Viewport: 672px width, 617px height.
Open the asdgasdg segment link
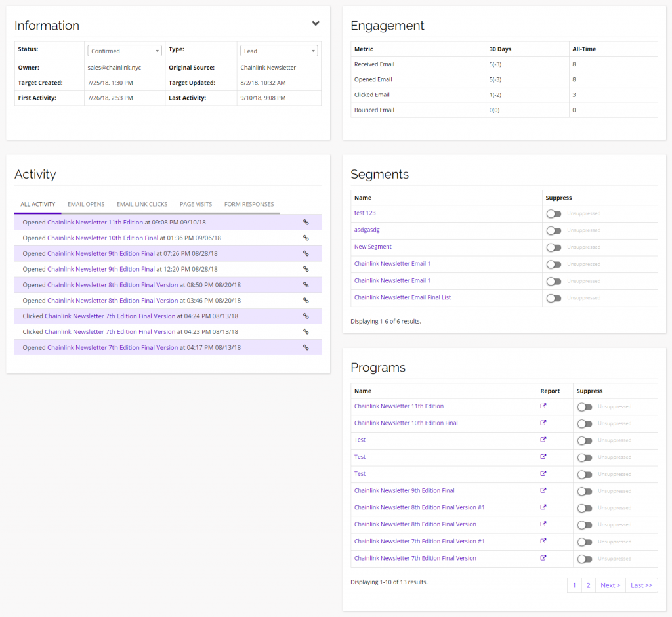(367, 230)
